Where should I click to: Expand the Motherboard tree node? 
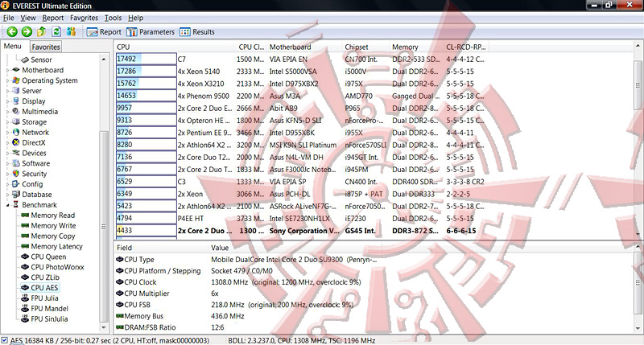pyautogui.click(x=8, y=70)
